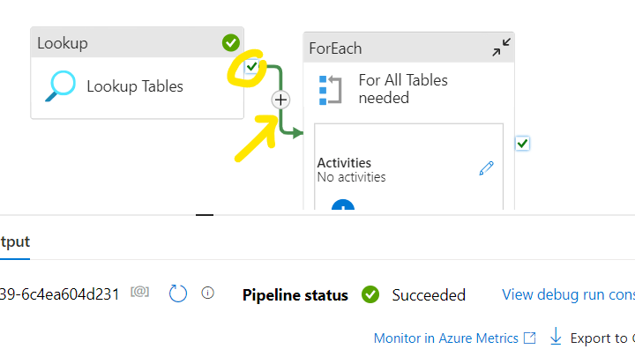Click the plus circle on the connector
635x364 pixels.
(280, 100)
